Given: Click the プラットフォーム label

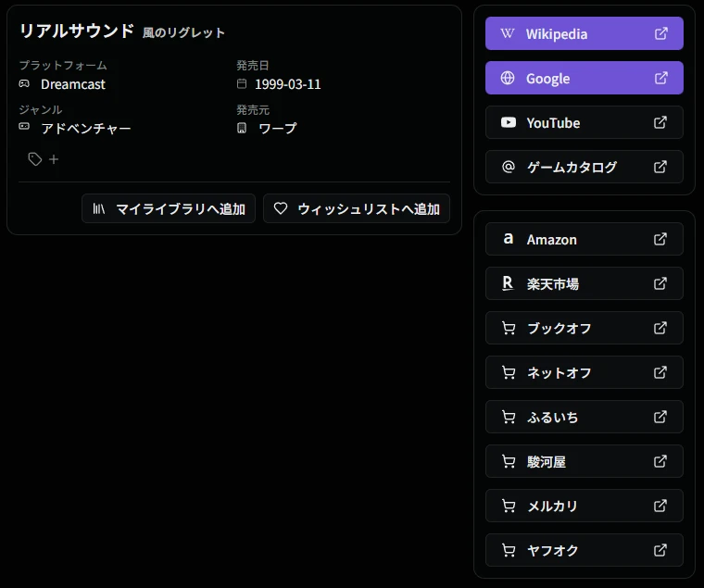Looking at the screenshot, I should point(63,66).
